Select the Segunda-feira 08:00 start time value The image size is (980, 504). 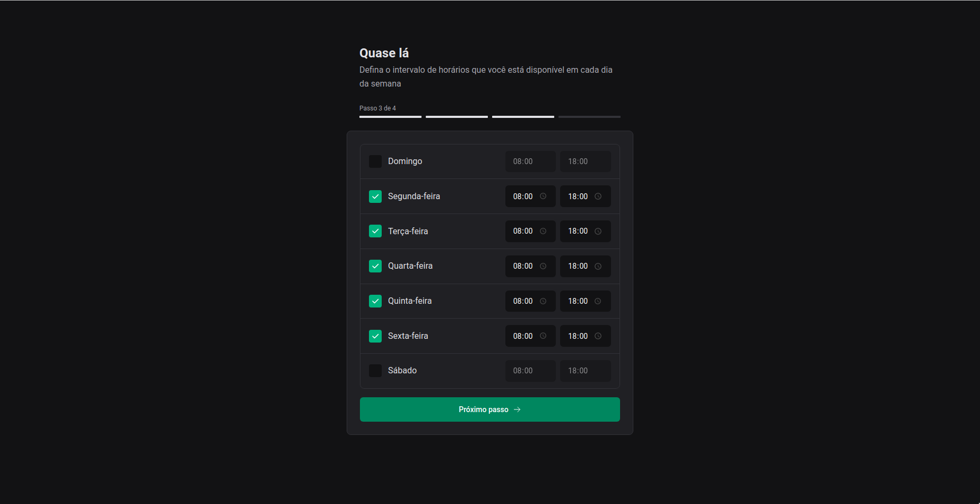click(x=523, y=197)
